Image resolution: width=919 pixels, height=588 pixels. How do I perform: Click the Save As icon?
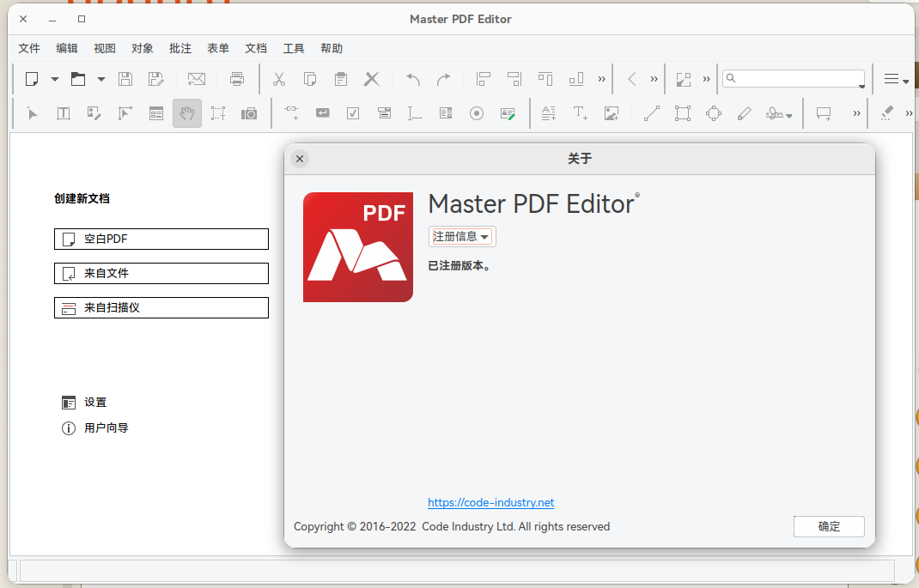pyautogui.click(x=156, y=79)
